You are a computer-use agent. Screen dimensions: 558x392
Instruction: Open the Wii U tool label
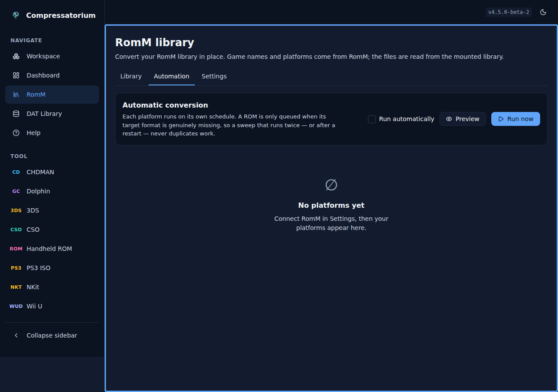coord(34,306)
